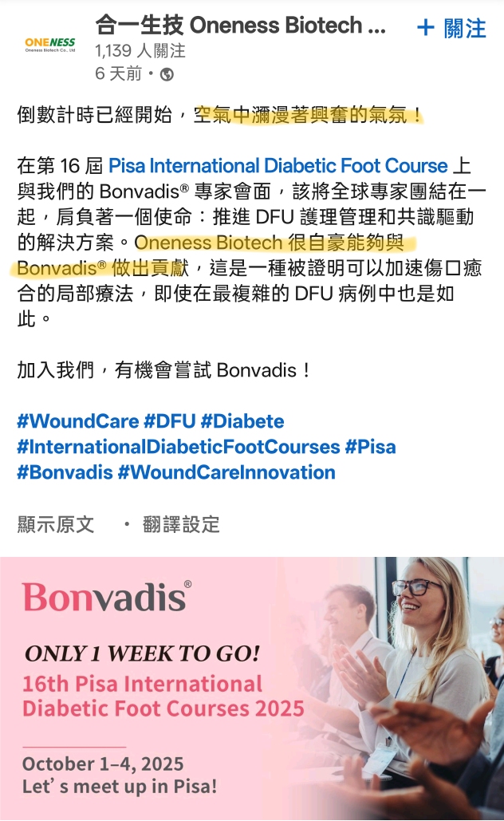
Task: Tap the plus icon beside 關注
Action: (x=426, y=28)
